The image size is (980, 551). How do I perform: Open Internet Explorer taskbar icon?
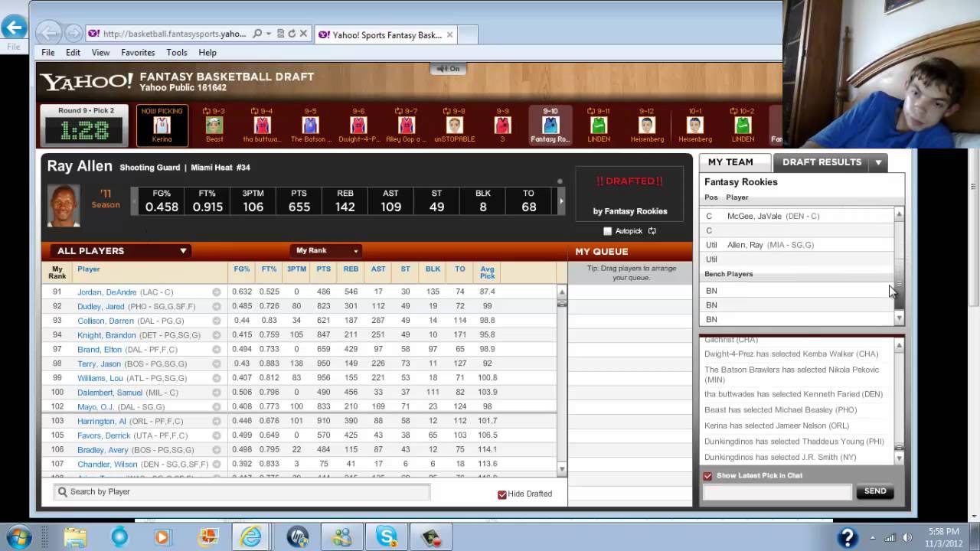[250, 537]
